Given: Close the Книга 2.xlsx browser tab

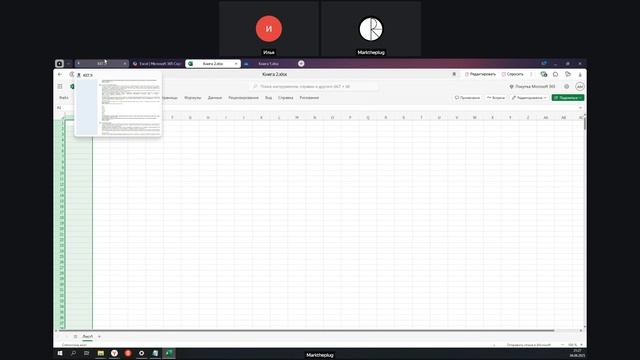Looking at the screenshot, I should [x=236, y=64].
